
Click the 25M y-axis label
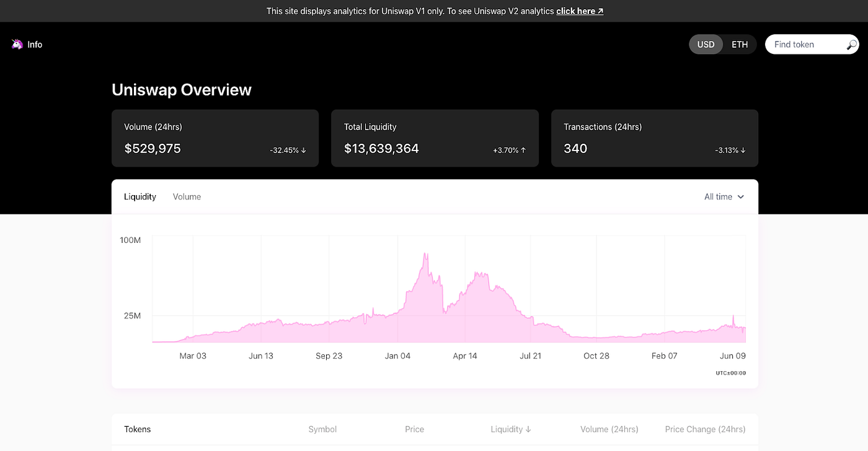click(x=132, y=316)
